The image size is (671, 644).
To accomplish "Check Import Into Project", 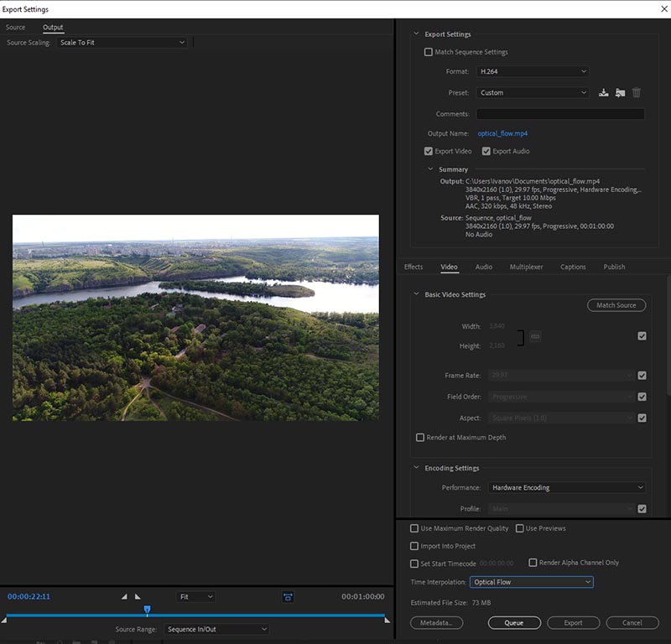I will (414, 546).
